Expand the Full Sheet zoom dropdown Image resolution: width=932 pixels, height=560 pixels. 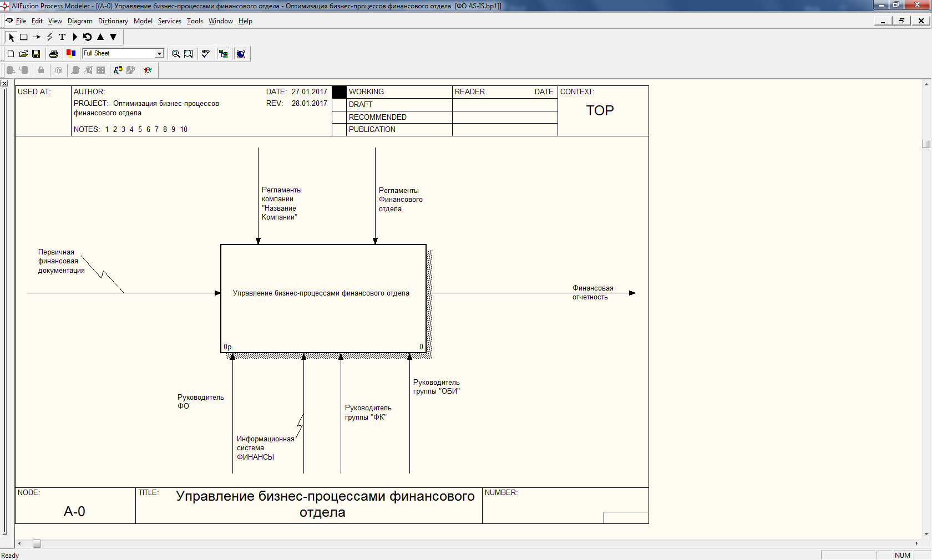(x=160, y=53)
